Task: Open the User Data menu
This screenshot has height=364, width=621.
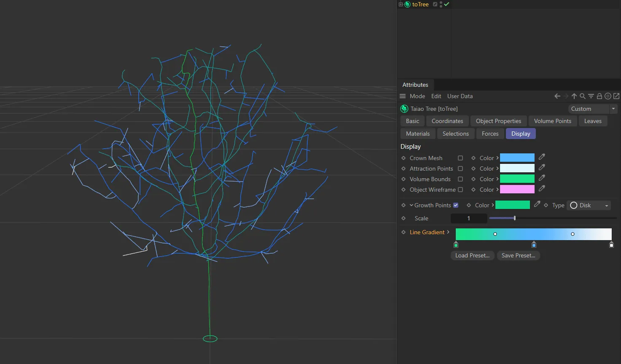Action: [460, 96]
